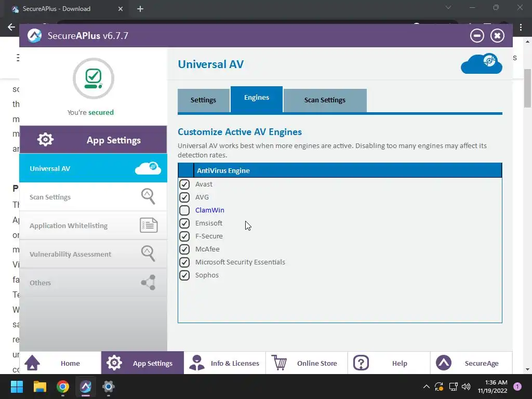Click the sync update tray icon
Viewport: 532px width, 399px height.
tap(439, 387)
